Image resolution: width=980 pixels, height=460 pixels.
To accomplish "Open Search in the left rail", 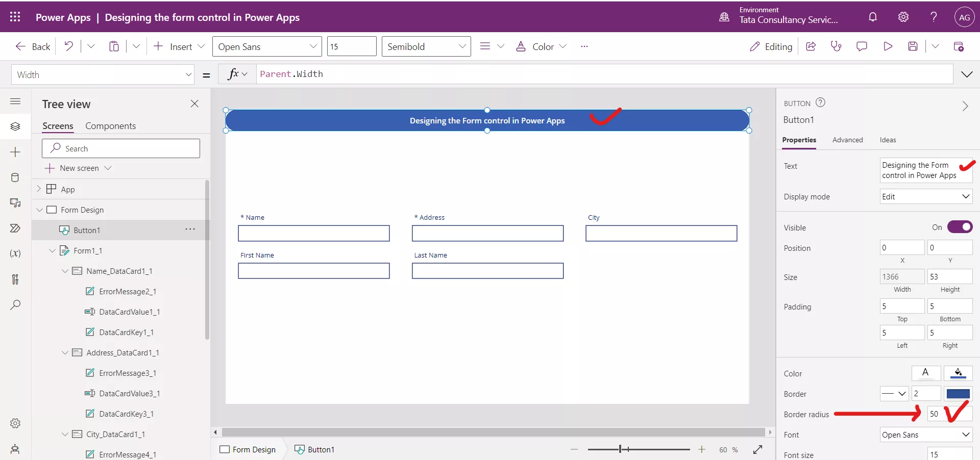I will pos(15,305).
